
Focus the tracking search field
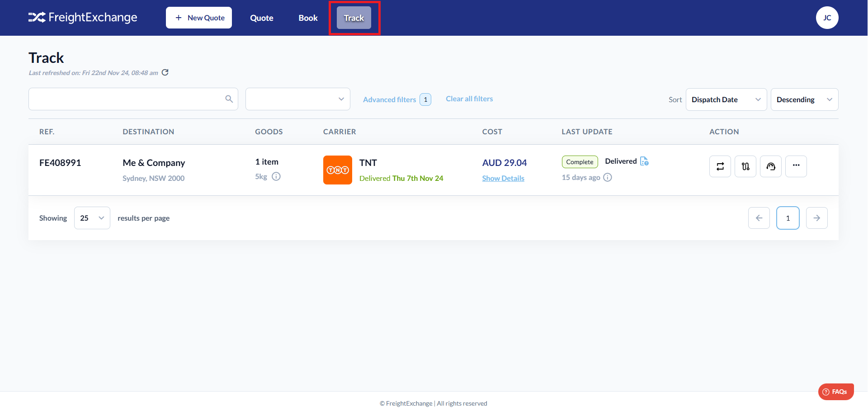tap(133, 99)
